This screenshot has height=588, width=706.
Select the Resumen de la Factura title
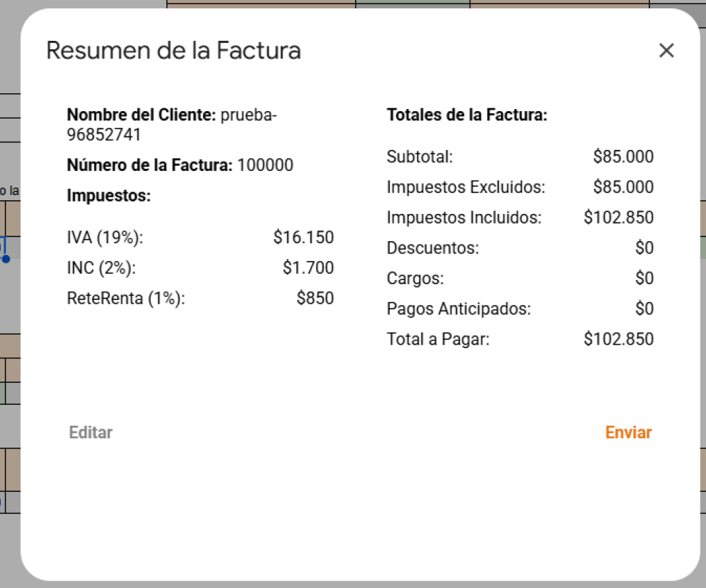(173, 50)
